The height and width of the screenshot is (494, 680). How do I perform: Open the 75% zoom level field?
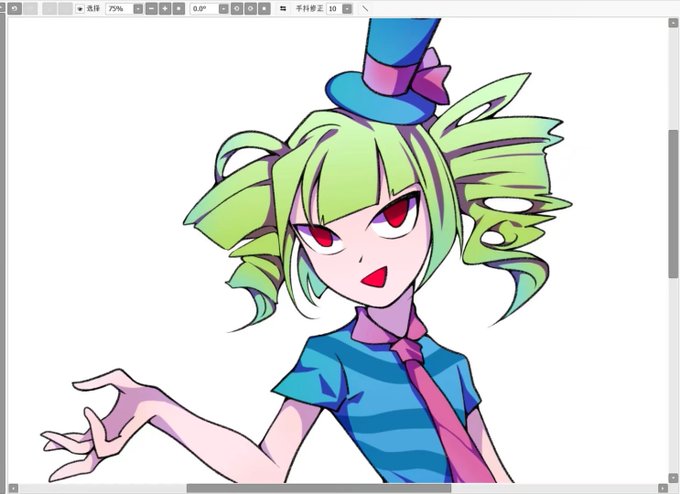coord(119,9)
